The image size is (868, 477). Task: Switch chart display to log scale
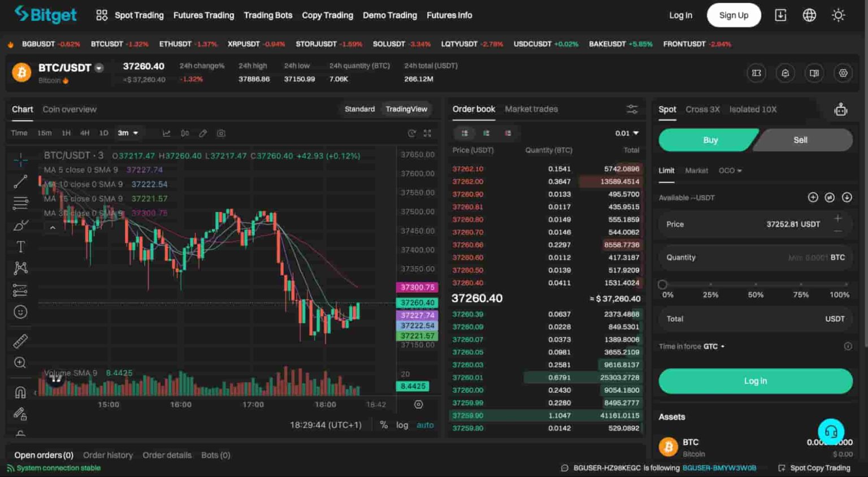pyautogui.click(x=402, y=425)
